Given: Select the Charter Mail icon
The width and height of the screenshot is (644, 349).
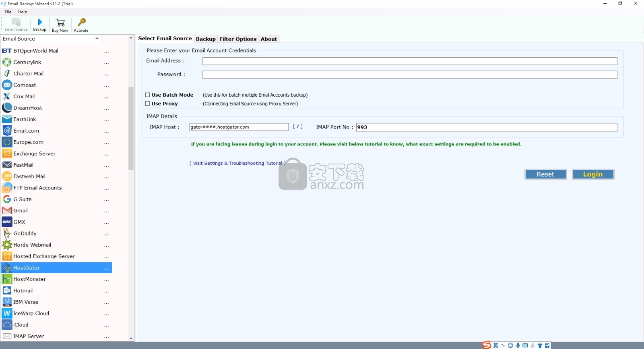Looking at the screenshot, I should (7, 73).
